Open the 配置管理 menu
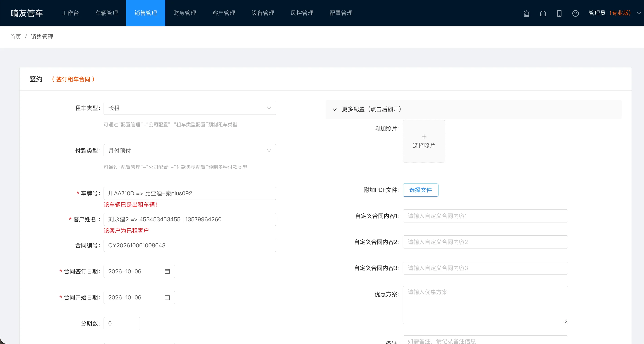 click(341, 13)
